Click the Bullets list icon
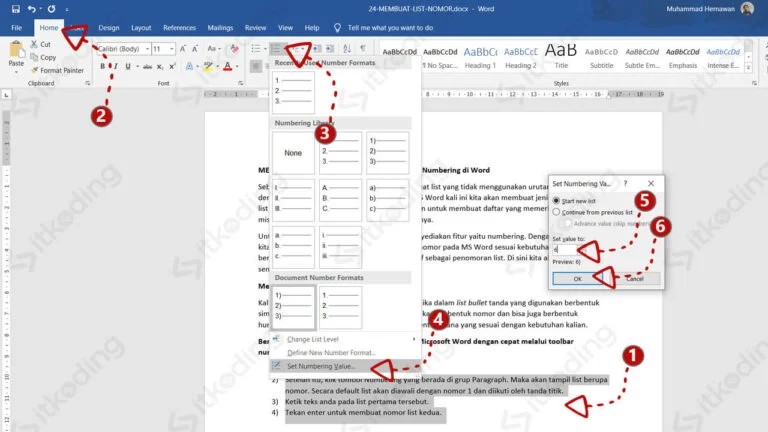This screenshot has width=768, height=432. tap(256, 48)
